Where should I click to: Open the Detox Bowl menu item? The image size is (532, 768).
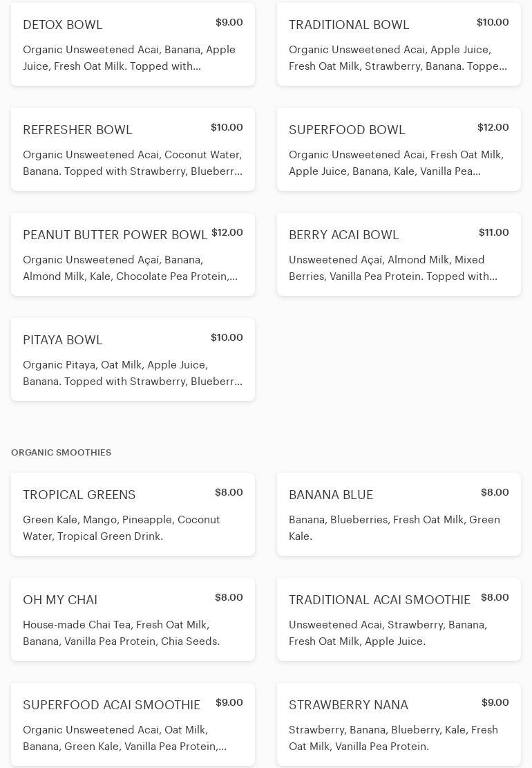(x=63, y=25)
